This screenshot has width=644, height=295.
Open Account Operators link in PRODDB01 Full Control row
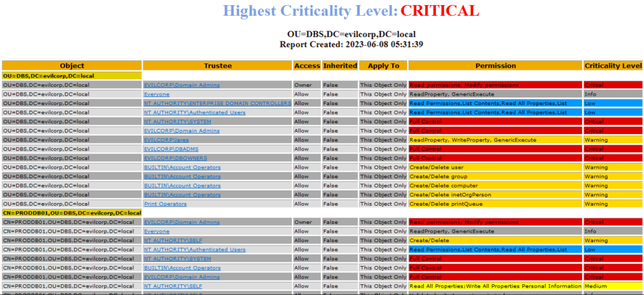(182, 268)
